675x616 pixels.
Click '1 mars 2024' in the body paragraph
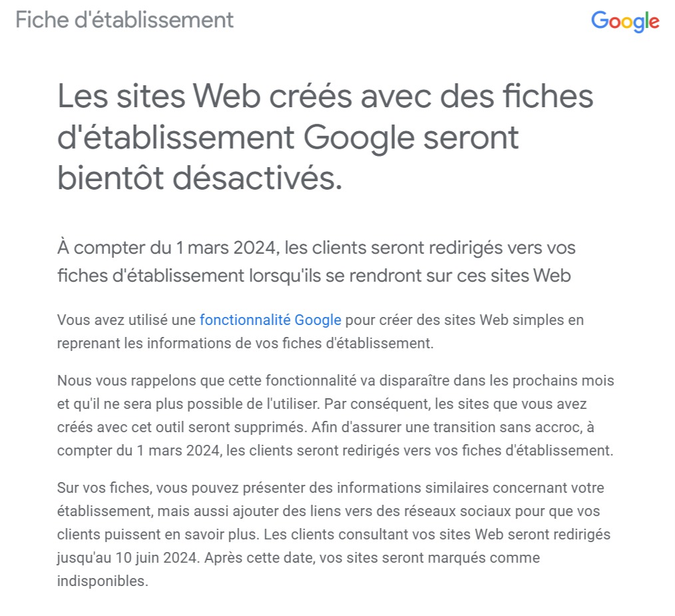click(x=178, y=451)
